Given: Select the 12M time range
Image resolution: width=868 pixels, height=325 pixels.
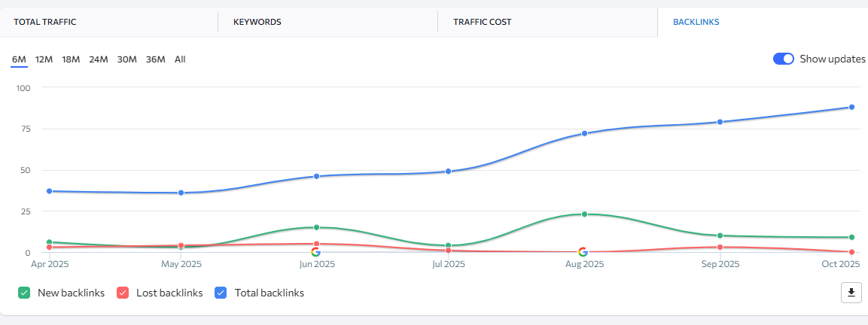Looking at the screenshot, I should pyautogui.click(x=44, y=59).
